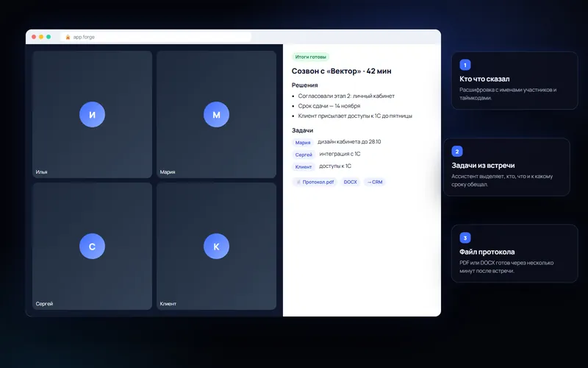Open the Файл протокола card
The height and width of the screenshot is (368, 588).
pyautogui.click(x=514, y=253)
